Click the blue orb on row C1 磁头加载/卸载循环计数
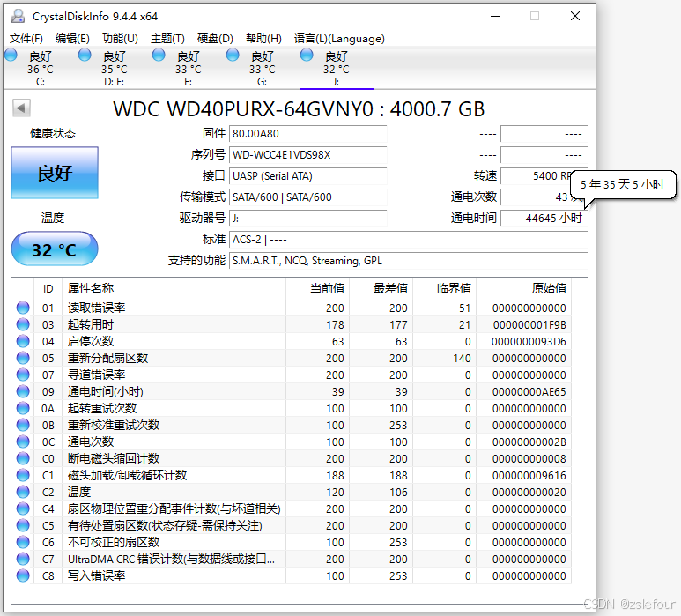This screenshot has width=681, height=616. tap(23, 475)
